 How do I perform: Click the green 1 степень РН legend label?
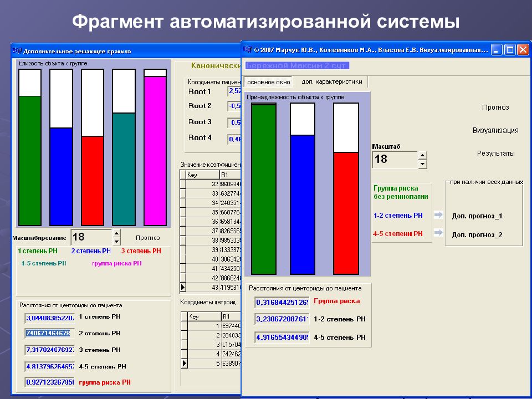(38, 251)
